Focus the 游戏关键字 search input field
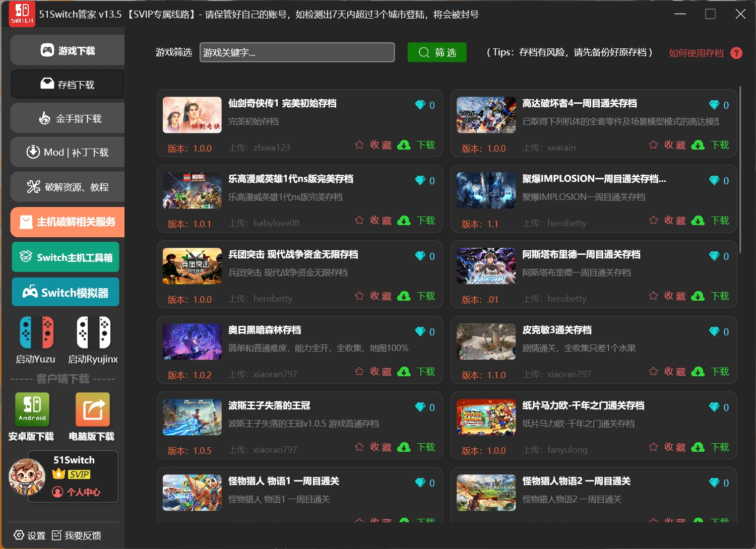The height and width of the screenshot is (549, 756). click(x=297, y=52)
